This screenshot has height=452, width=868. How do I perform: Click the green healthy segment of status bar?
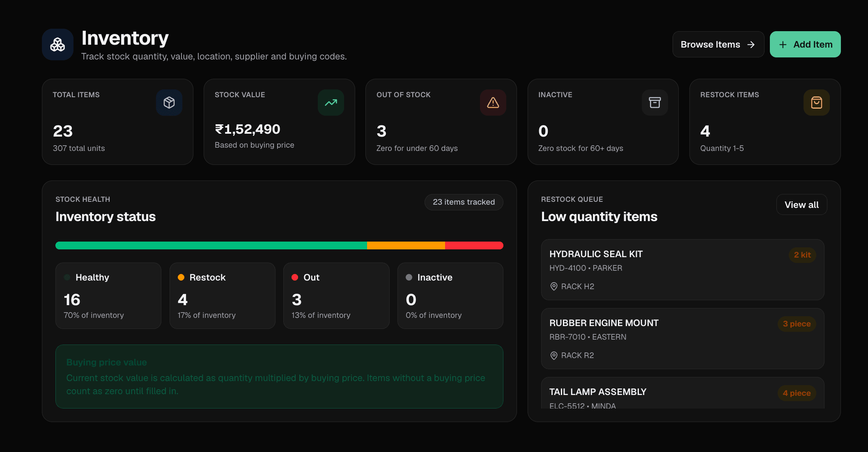coord(211,246)
